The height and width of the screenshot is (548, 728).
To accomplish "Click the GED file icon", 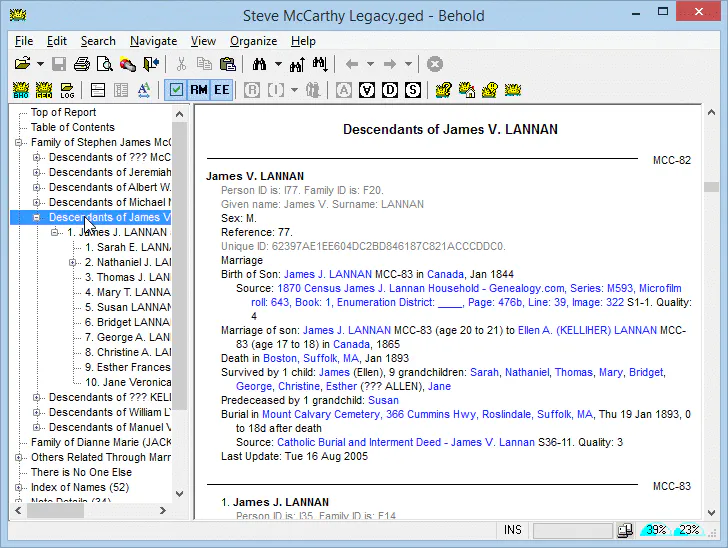I will (44, 90).
